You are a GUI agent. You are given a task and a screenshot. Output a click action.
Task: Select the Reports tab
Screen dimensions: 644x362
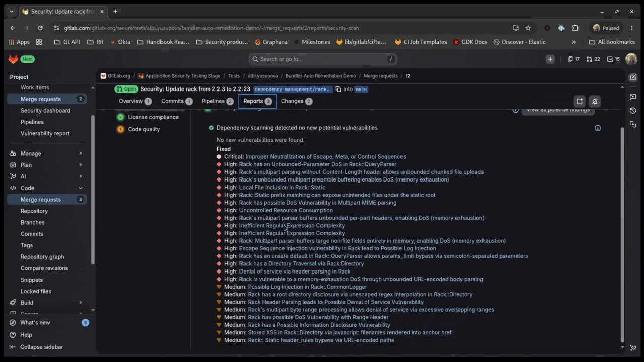pos(257,101)
